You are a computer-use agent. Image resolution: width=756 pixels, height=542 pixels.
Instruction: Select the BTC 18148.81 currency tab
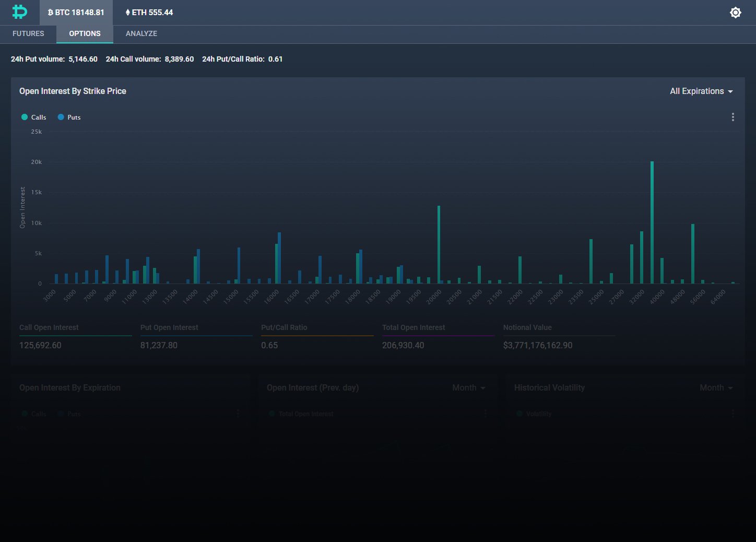point(76,13)
